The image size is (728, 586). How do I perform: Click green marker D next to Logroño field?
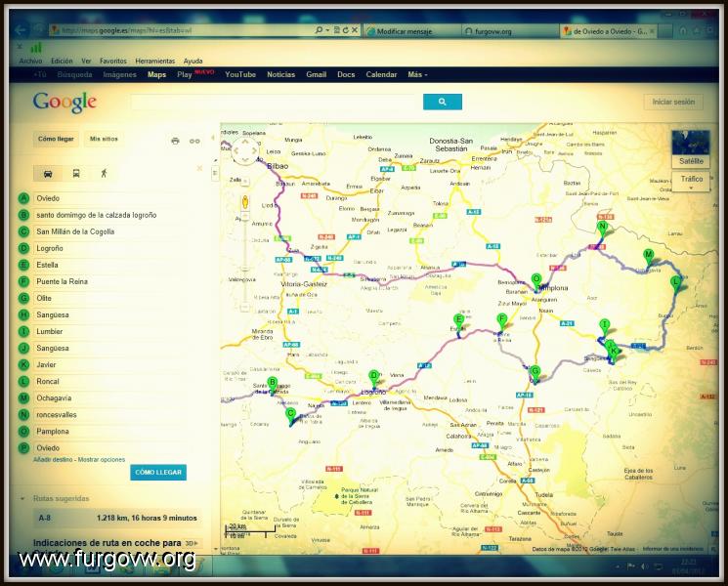pyautogui.click(x=23, y=249)
